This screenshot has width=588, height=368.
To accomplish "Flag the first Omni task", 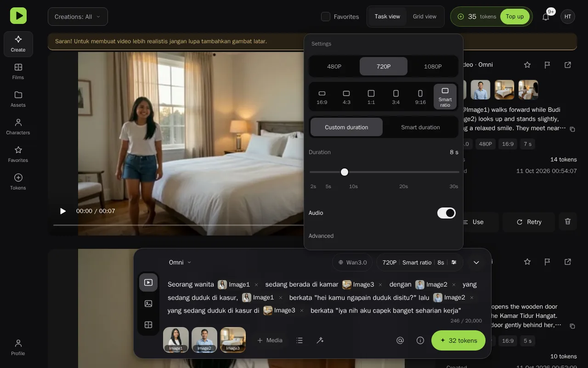I will [548, 65].
